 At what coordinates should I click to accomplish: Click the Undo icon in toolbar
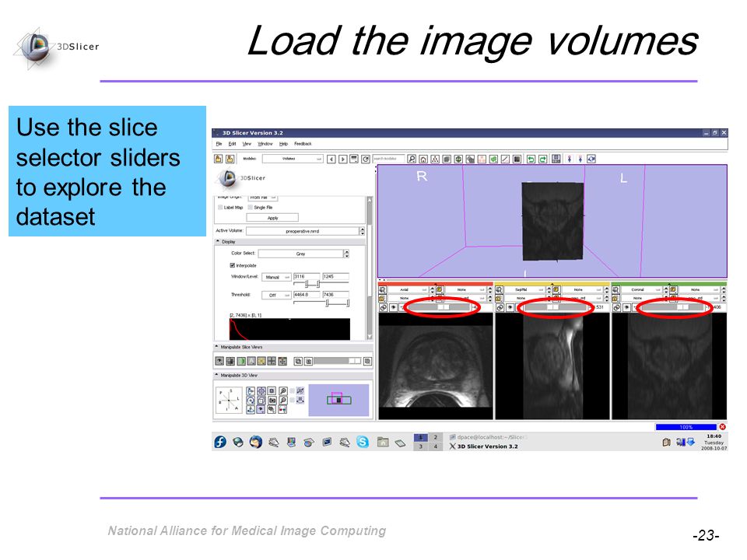[x=531, y=159]
